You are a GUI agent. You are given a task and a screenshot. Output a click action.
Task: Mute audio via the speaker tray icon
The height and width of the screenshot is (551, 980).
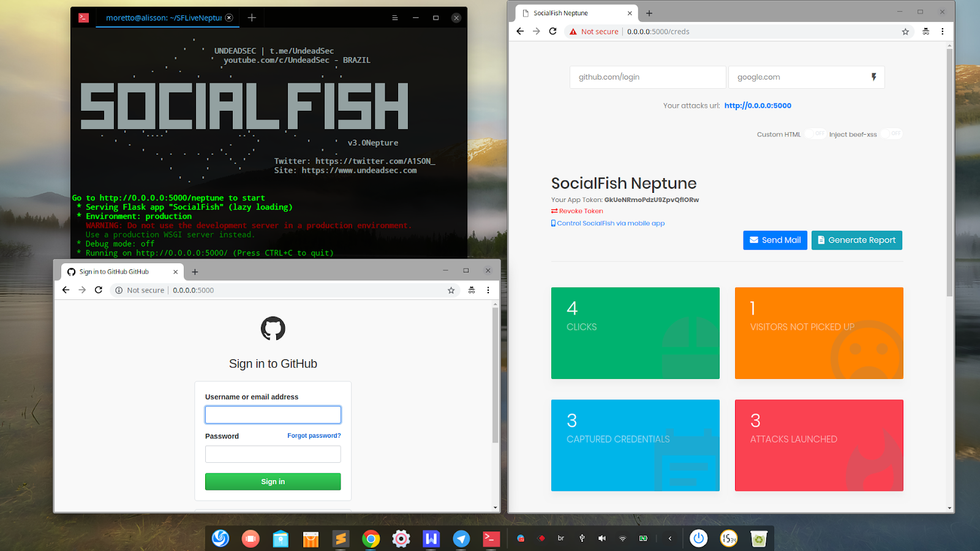pyautogui.click(x=602, y=538)
